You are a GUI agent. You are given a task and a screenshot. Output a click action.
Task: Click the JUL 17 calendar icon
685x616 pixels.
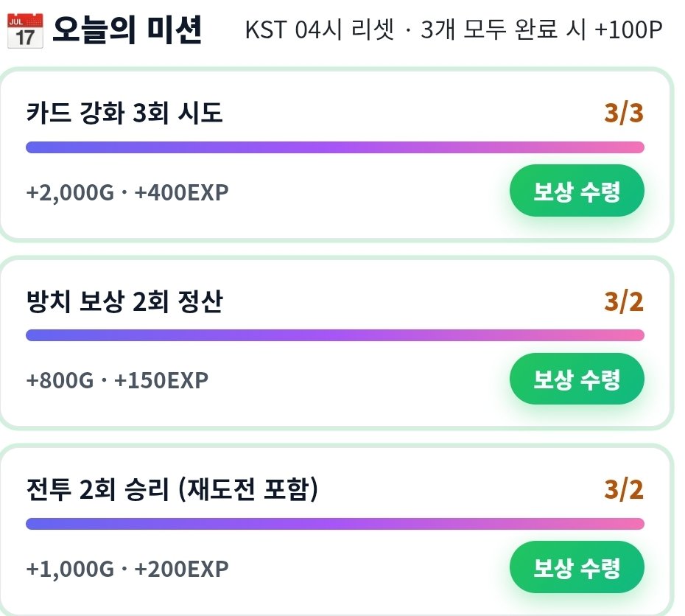(x=25, y=31)
